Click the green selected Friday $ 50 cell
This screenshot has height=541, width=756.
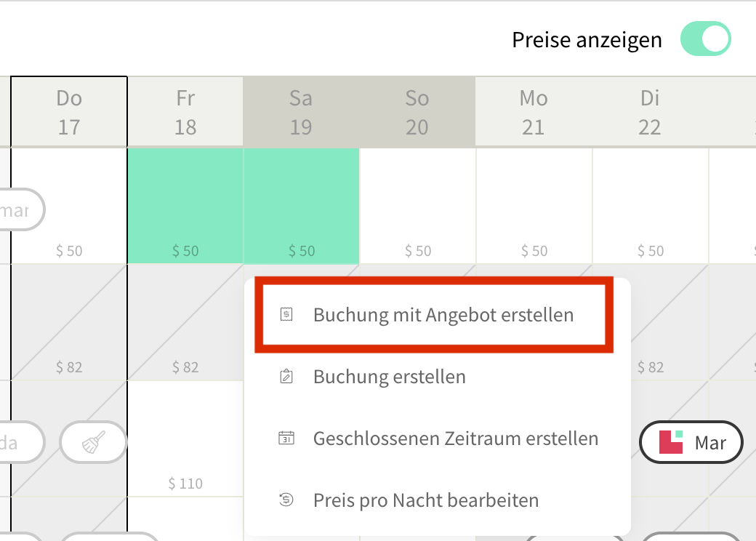point(185,206)
